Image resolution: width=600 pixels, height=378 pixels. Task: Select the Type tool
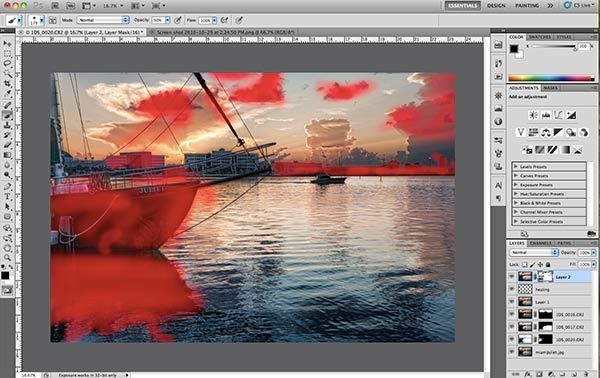pyautogui.click(x=7, y=196)
